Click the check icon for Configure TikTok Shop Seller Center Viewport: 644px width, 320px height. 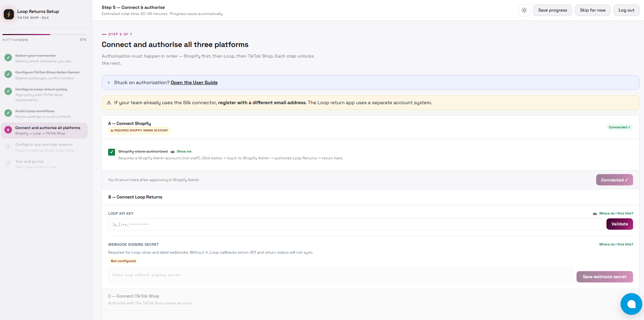(8, 74)
